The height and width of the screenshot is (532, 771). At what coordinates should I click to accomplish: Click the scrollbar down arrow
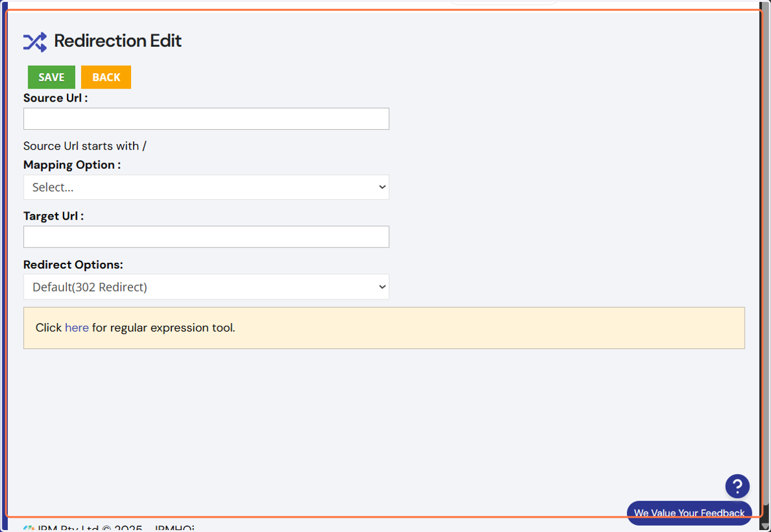tap(765, 526)
